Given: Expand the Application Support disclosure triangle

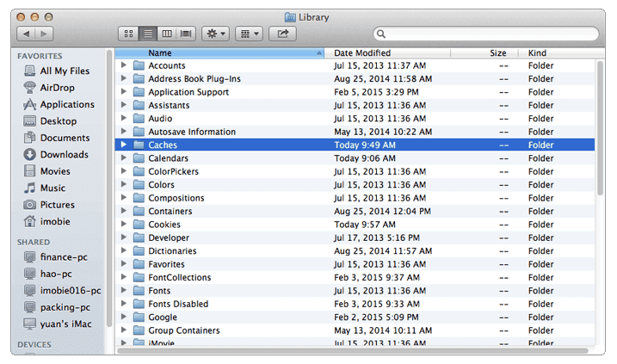Looking at the screenshot, I should tap(124, 91).
